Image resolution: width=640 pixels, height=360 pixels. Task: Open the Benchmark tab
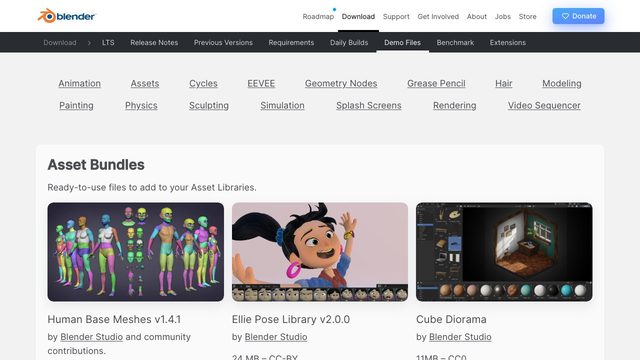455,42
